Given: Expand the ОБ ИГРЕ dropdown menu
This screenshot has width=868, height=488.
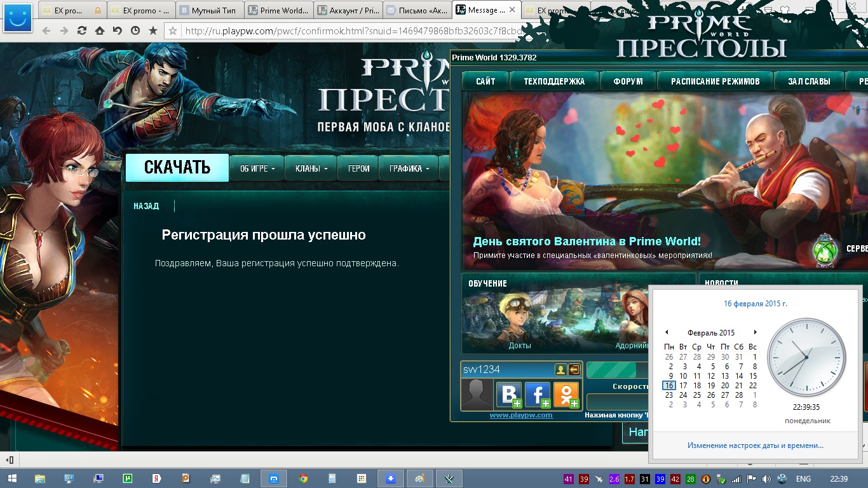Looking at the screenshot, I should tap(257, 168).
